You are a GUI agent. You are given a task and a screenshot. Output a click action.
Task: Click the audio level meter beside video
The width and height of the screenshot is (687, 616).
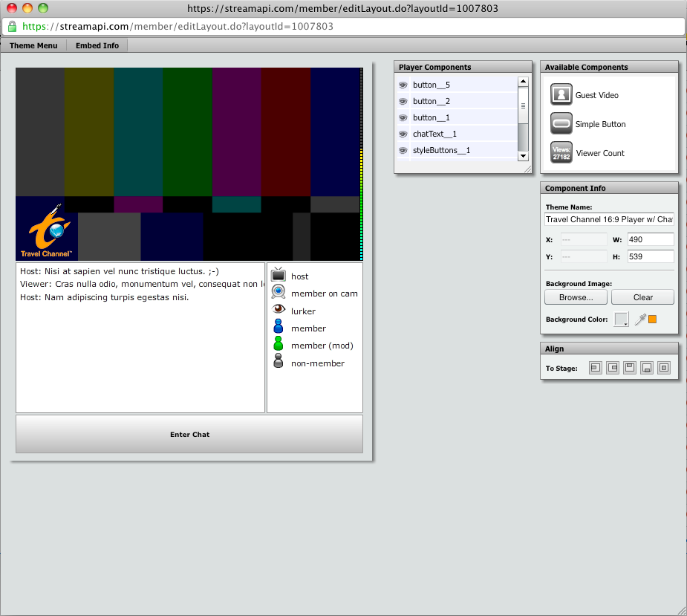pyautogui.click(x=361, y=164)
